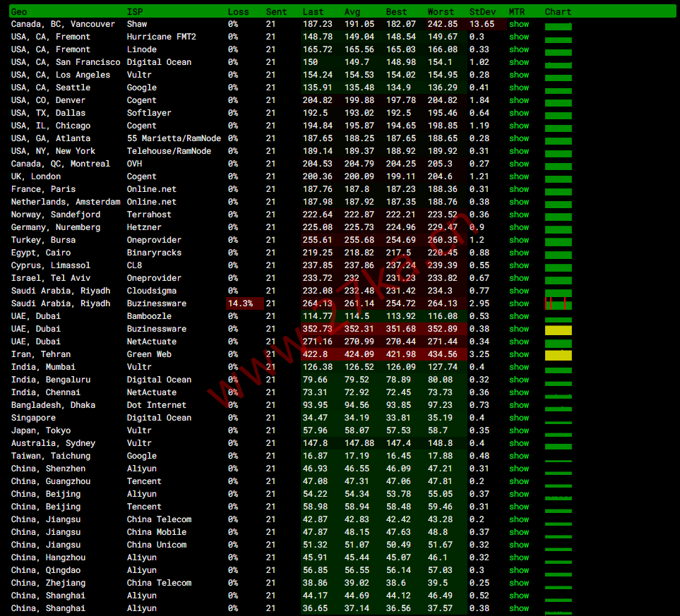This screenshot has height=616, width=680.
Task: Open MTR for Riyadh Cloudsigma
Action: tap(519, 291)
